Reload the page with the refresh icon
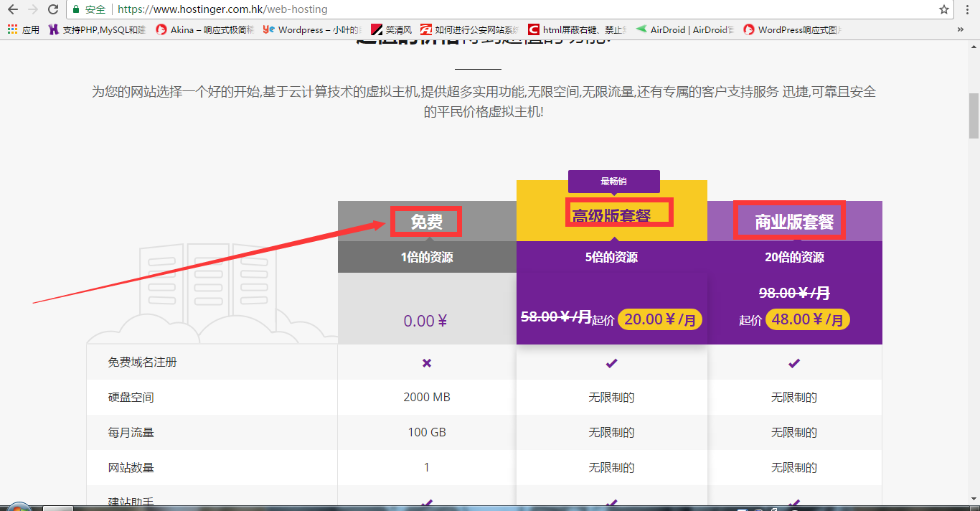The width and height of the screenshot is (980, 511). click(52, 10)
